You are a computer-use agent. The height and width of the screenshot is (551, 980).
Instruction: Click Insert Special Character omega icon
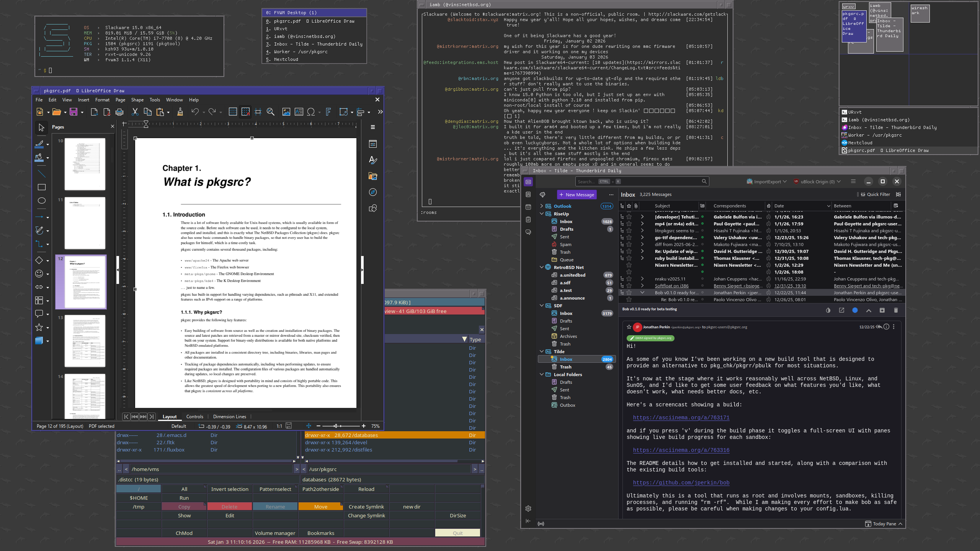311,112
